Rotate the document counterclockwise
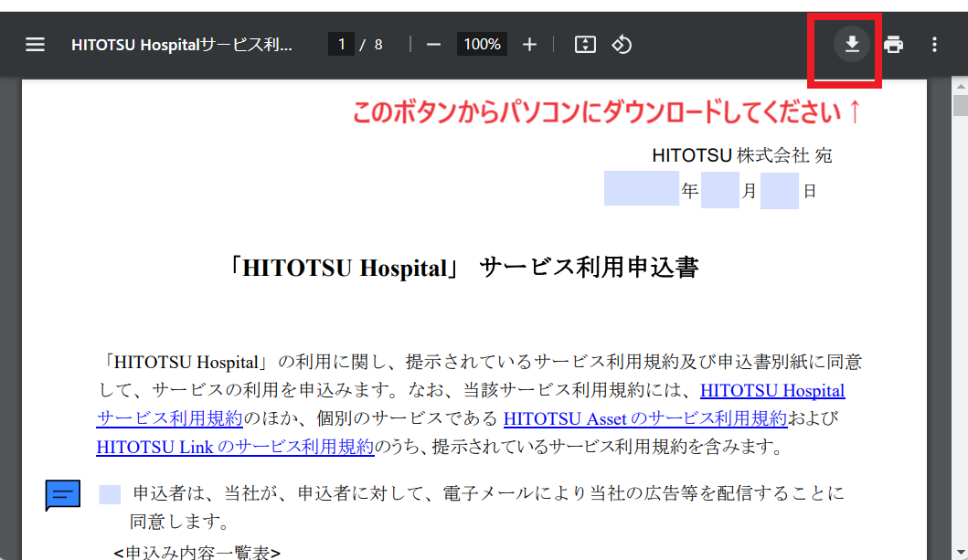The width and height of the screenshot is (968, 560). 622,45
